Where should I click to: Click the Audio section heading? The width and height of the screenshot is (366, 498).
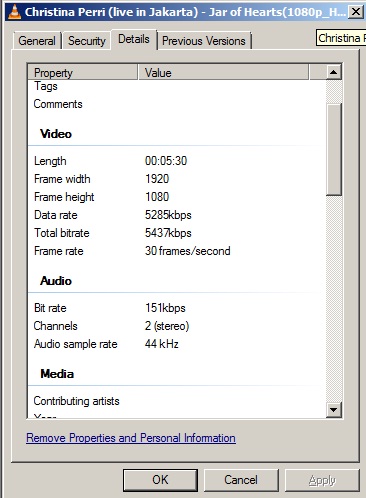56,281
